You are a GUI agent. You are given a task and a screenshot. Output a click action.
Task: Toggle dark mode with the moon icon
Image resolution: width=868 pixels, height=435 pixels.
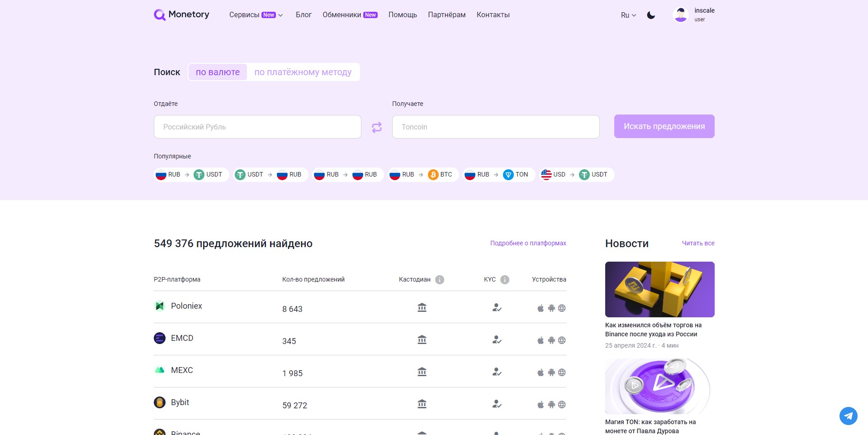(x=651, y=15)
